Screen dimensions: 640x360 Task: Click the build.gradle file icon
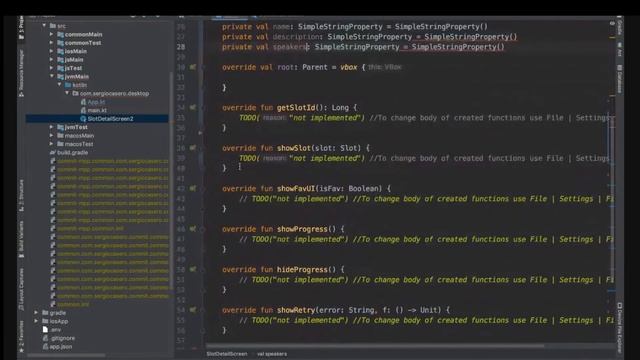click(53, 152)
